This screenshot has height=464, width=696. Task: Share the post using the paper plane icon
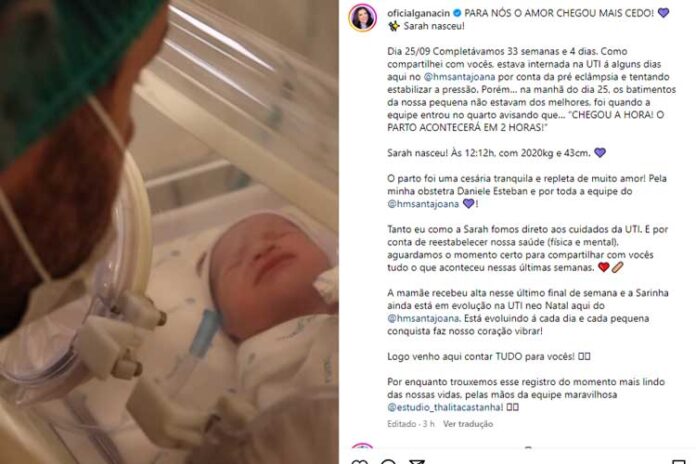pos(416,462)
